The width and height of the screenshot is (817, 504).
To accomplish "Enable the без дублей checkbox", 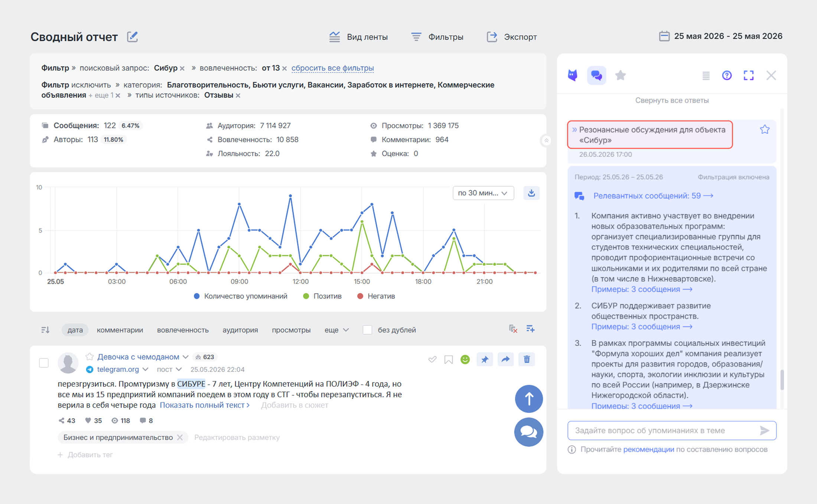I will tap(367, 330).
